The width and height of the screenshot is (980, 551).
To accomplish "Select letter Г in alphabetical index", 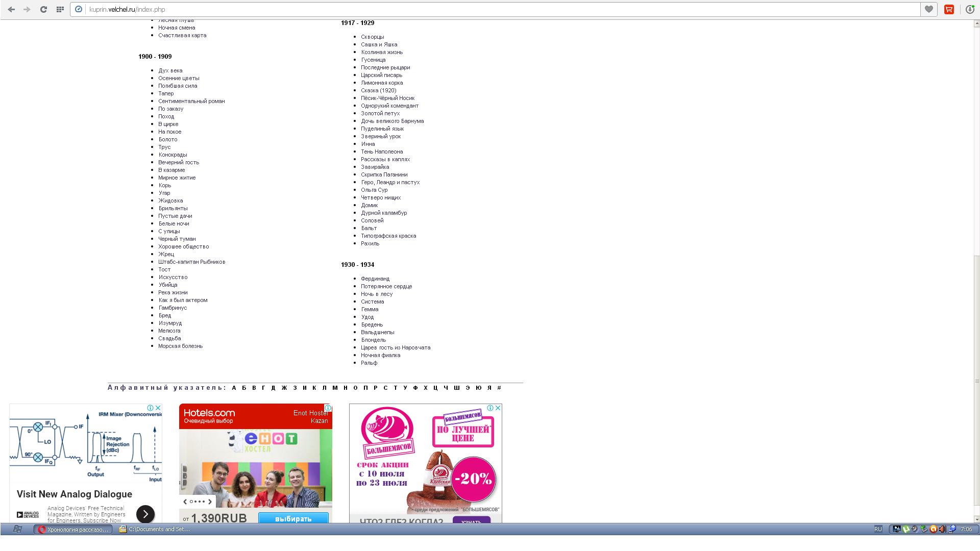I will click(x=263, y=388).
